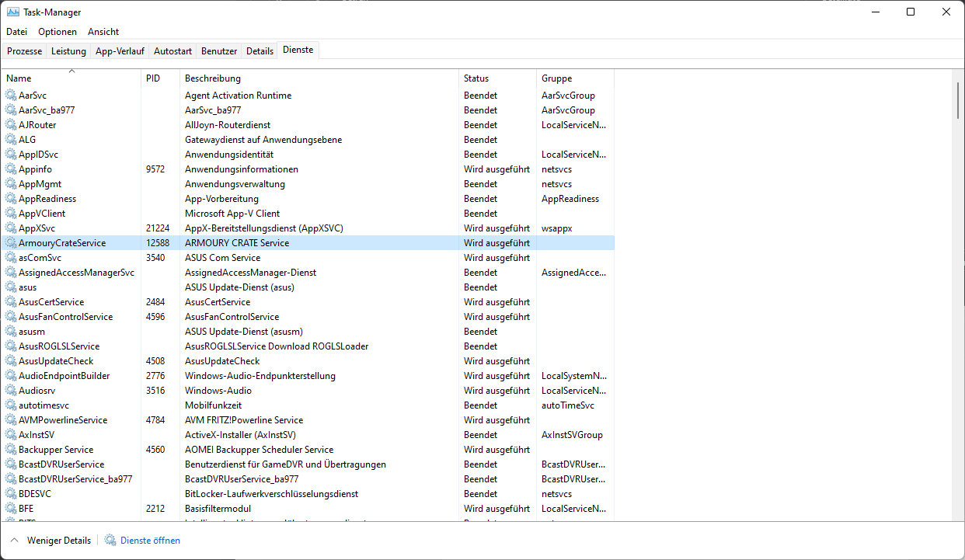Viewport: 965px width, 560px height.
Task: Click the gear icon of AppXSvc
Action: tap(11, 228)
